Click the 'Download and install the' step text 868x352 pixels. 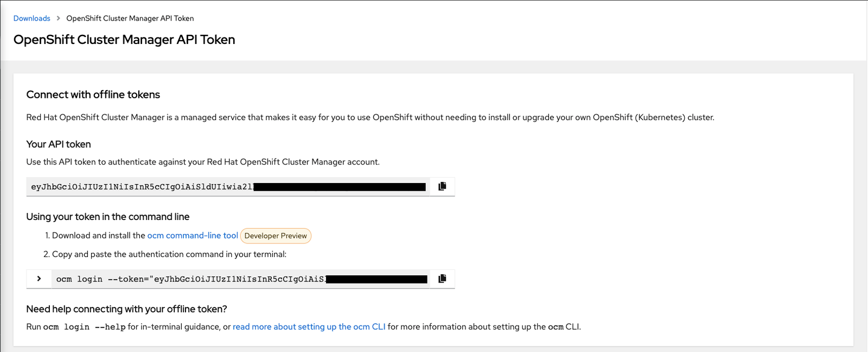[99, 235]
